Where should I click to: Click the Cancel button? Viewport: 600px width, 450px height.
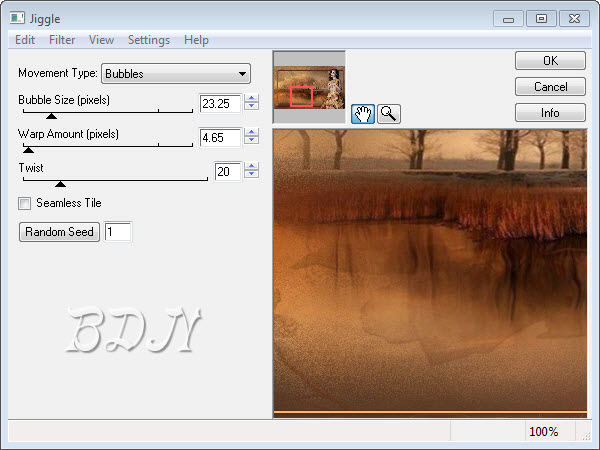point(550,87)
